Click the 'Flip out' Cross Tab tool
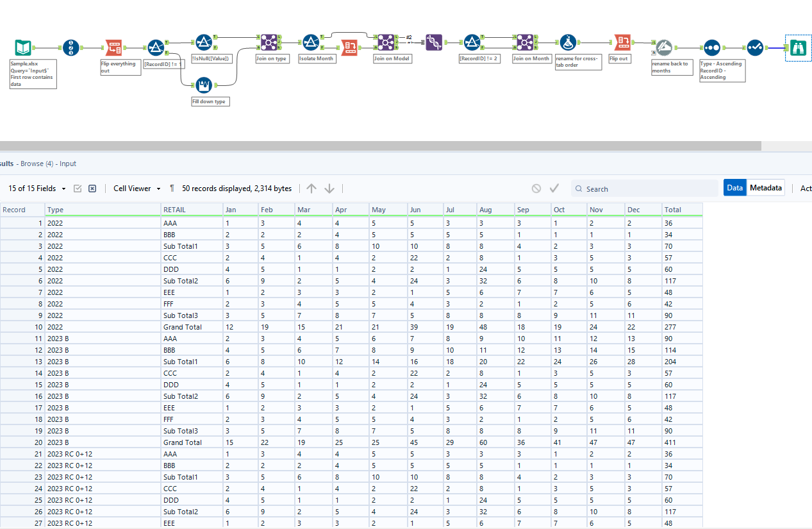This screenshot has width=812, height=529. point(621,43)
